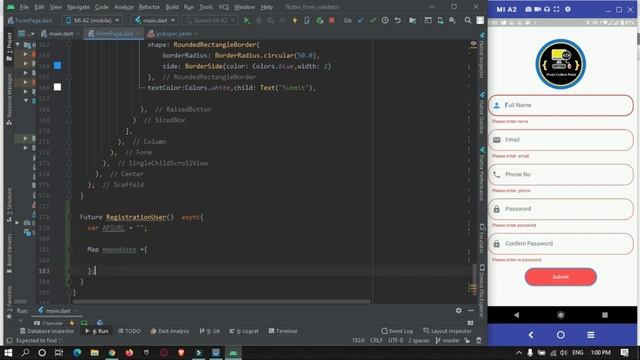Screen dimensions: 640x360
Task: Open search everywhere magnifier in toolbar
Action: pos(468,20)
